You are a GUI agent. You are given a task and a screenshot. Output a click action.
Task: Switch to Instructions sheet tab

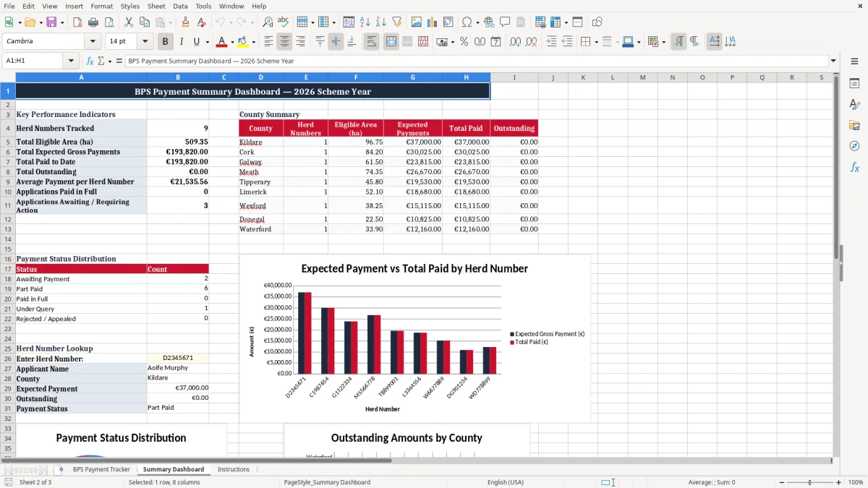coord(234,470)
